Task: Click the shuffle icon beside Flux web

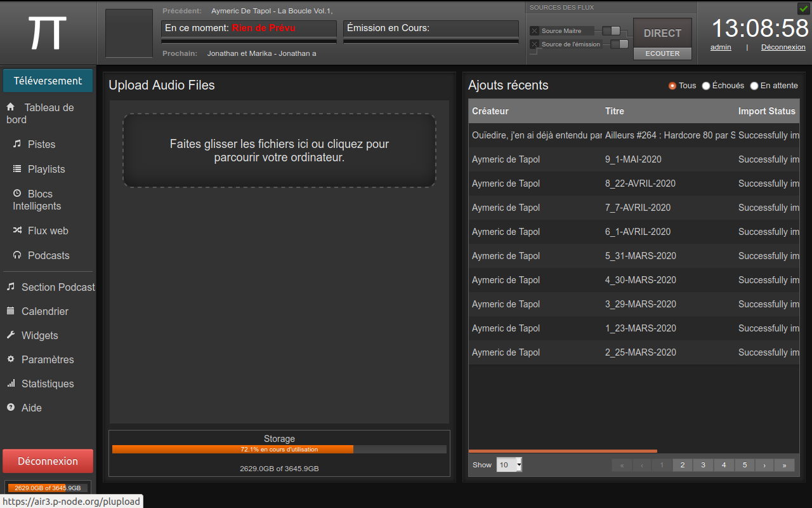Action: (x=17, y=231)
